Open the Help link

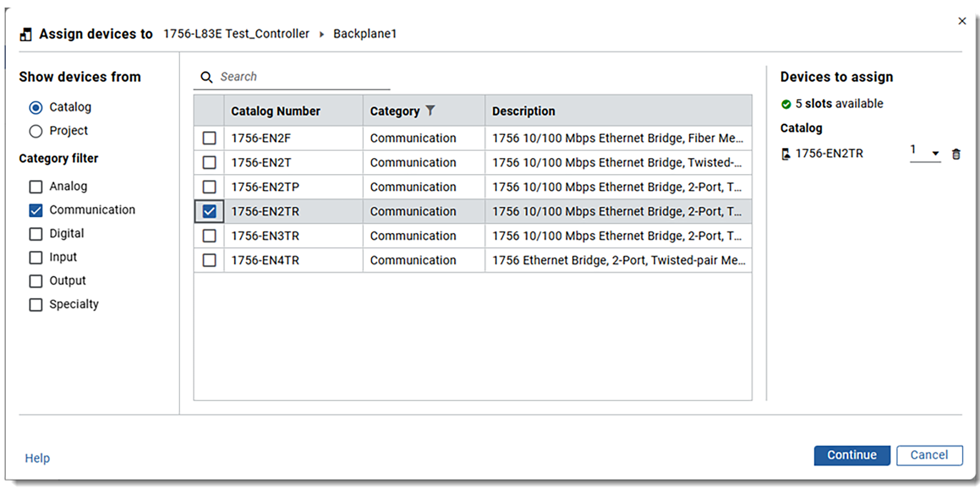click(37, 458)
